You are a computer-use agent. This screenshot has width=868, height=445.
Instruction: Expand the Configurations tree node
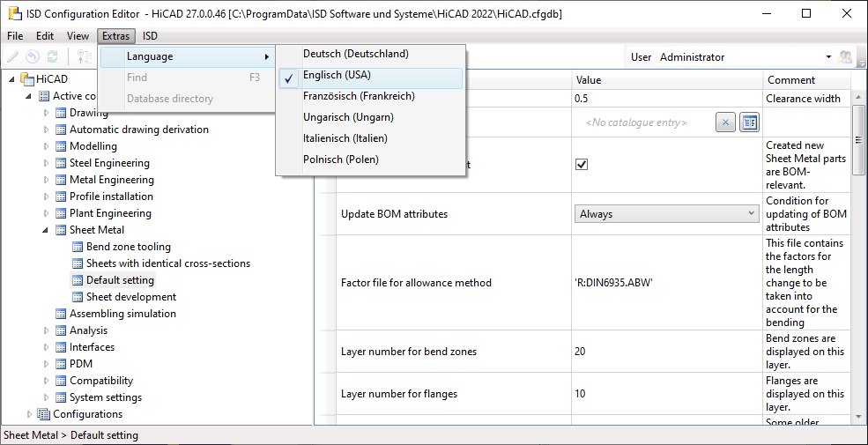pyautogui.click(x=29, y=414)
